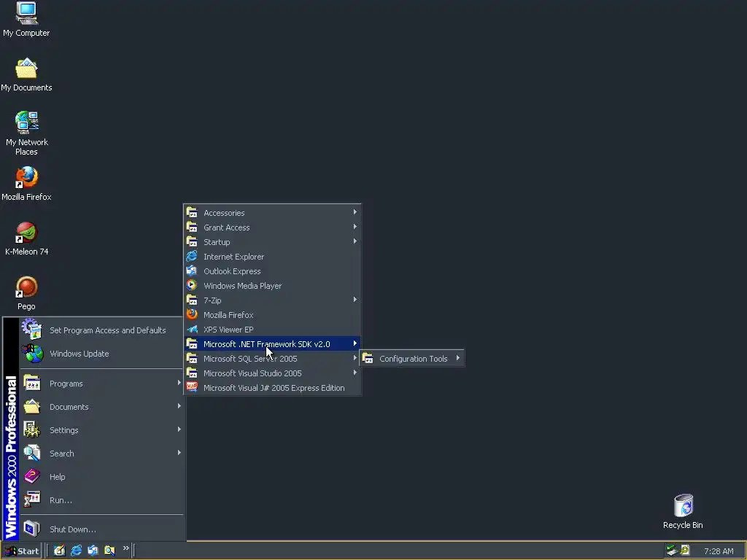Select the My Network Places desktop icon
The image size is (747, 560).
[26, 134]
